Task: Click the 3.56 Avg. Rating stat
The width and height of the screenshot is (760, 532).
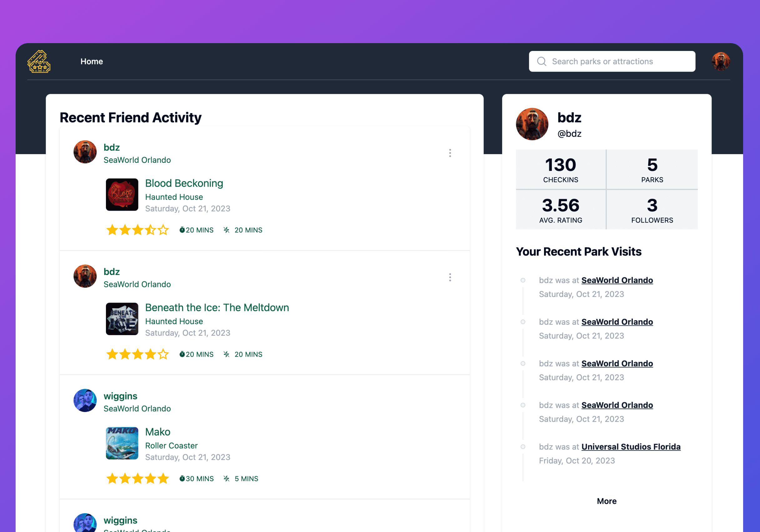Action: point(560,209)
